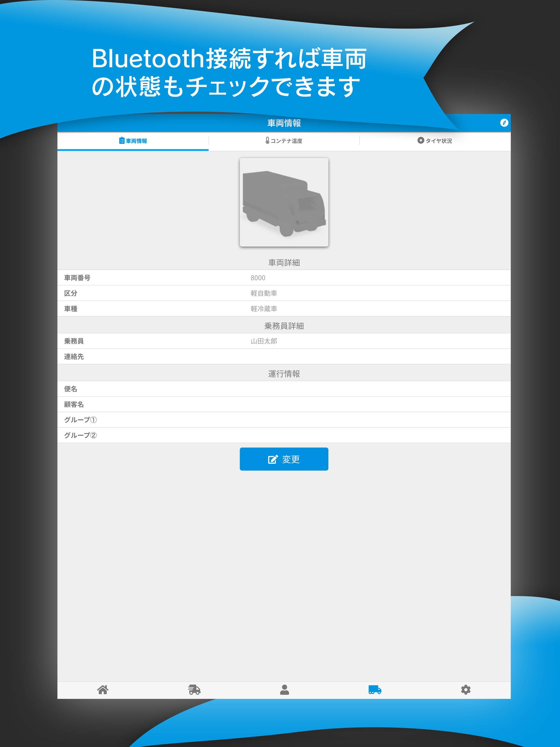Click the 変更 button
The height and width of the screenshot is (747, 560).
coord(284,459)
